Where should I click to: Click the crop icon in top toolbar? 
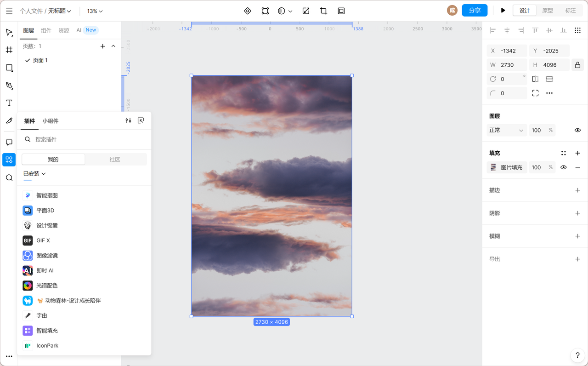pyautogui.click(x=323, y=11)
